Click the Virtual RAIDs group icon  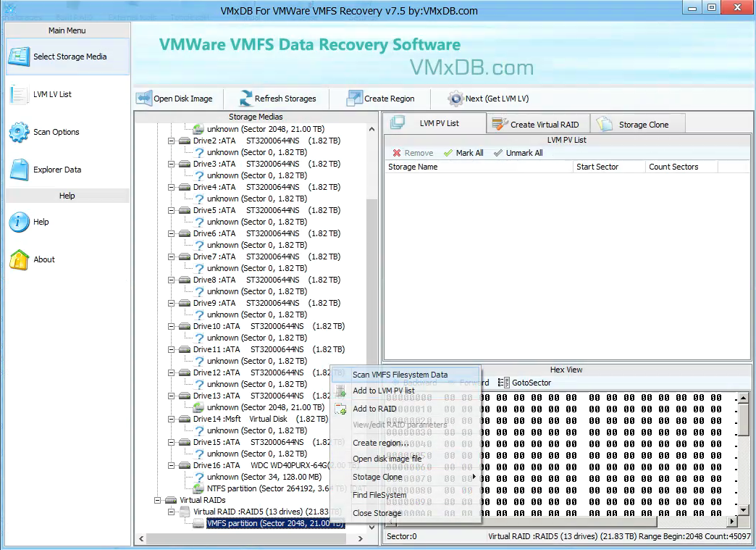[171, 500]
